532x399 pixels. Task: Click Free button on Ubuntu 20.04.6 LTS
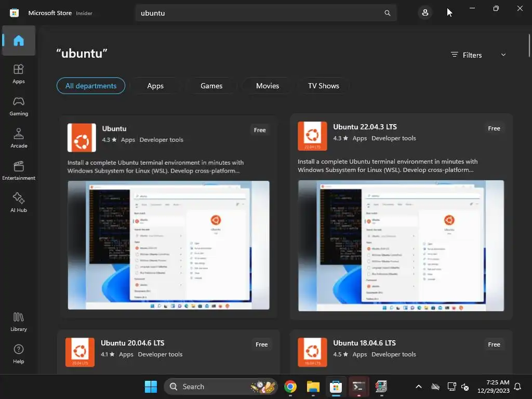pyautogui.click(x=261, y=344)
